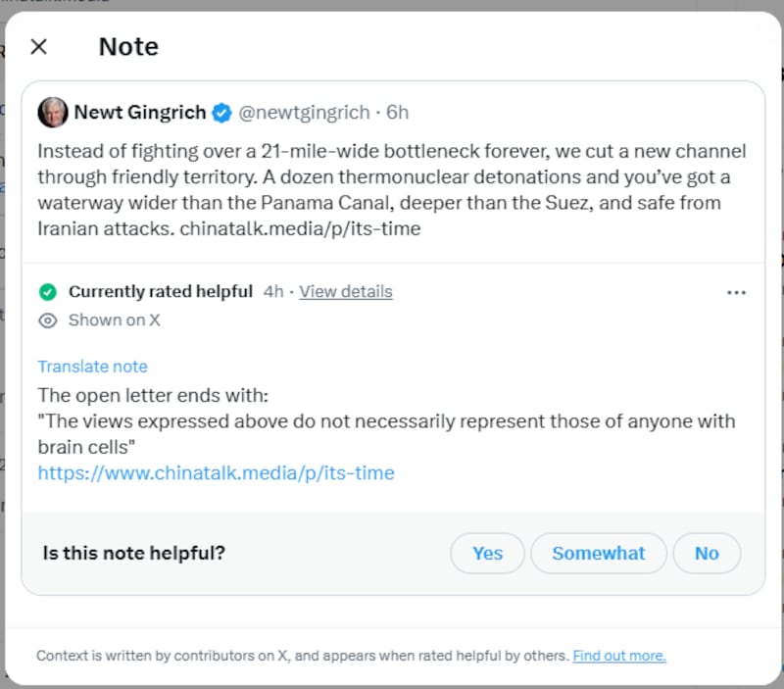Click the checkmark icon on the helpful rating badge
Image resolution: width=784 pixels, height=689 pixels.
pyautogui.click(x=48, y=291)
